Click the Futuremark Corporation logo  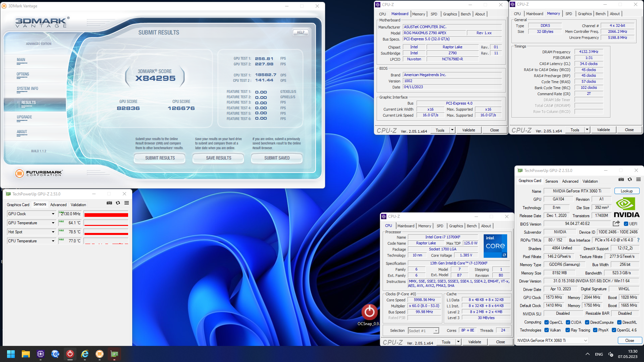pos(39,173)
